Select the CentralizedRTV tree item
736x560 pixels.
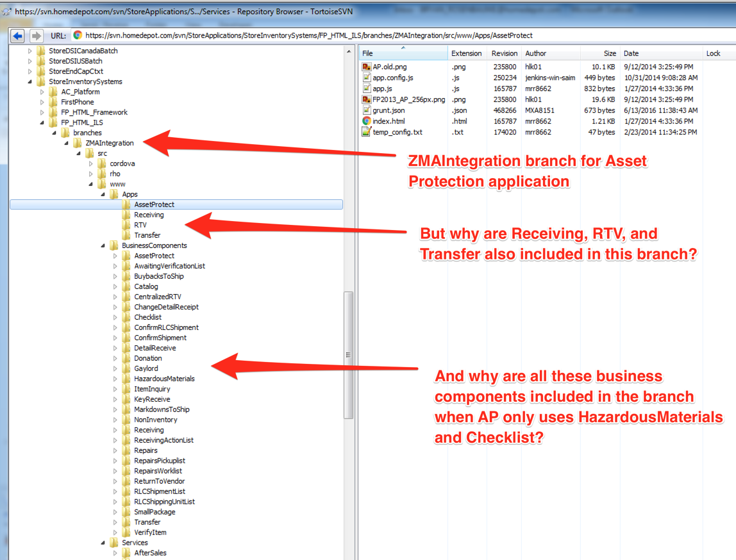click(157, 297)
